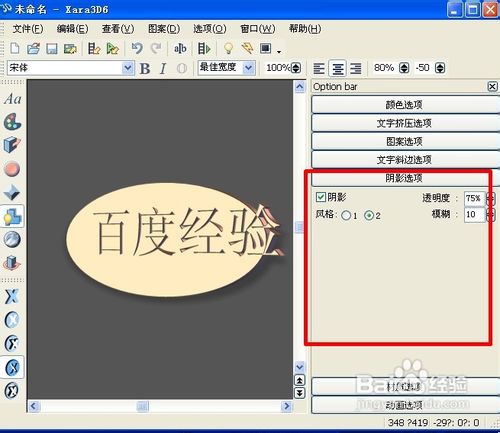Click the Undo arrow icon
Viewport: 500px width, 433px height.
click(137, 49)
